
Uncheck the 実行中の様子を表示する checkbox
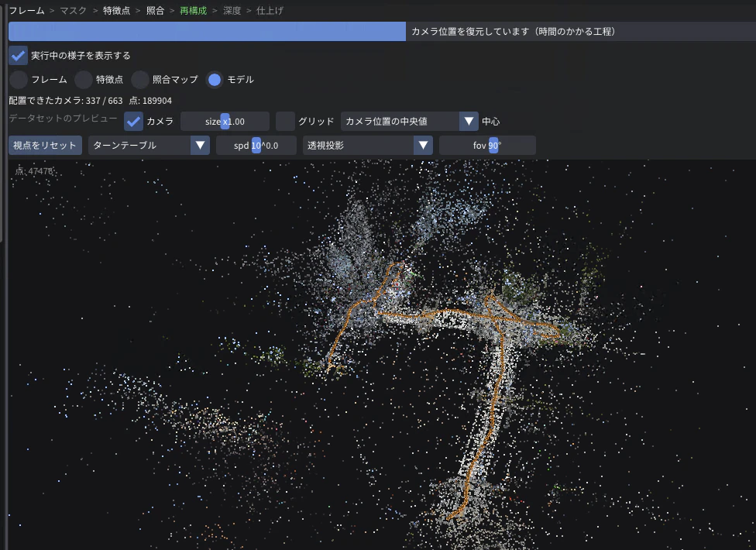coord(18,56)
